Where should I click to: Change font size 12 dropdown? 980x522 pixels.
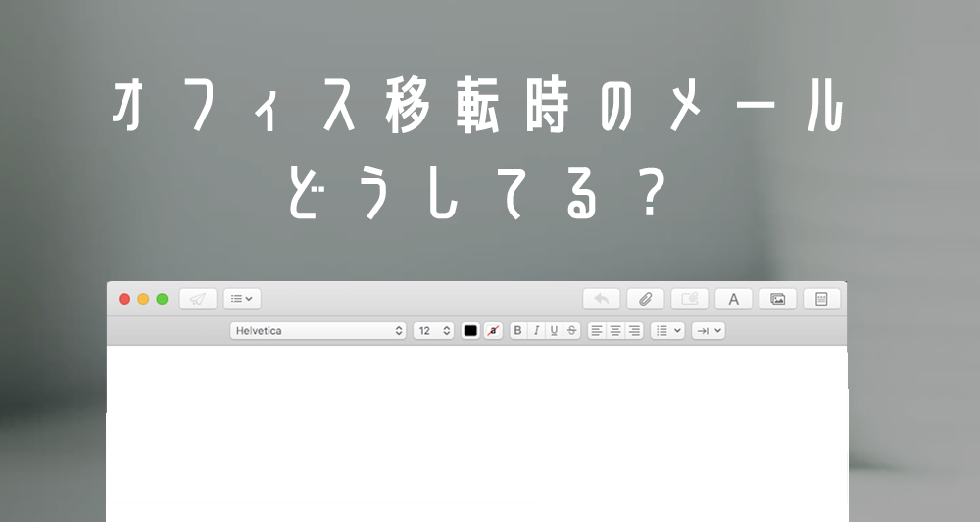[x=433, y=331]
